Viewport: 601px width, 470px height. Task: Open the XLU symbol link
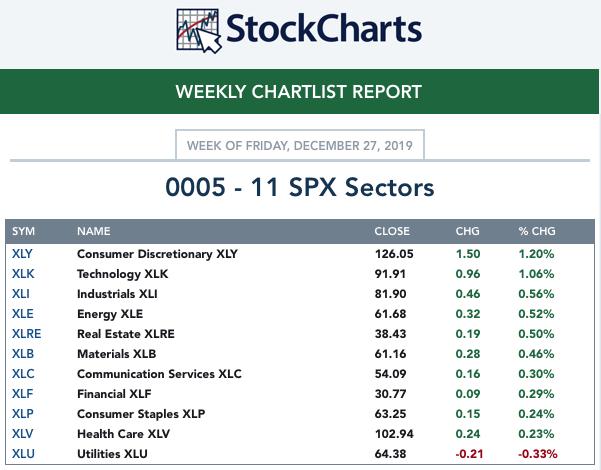(22, 454)
